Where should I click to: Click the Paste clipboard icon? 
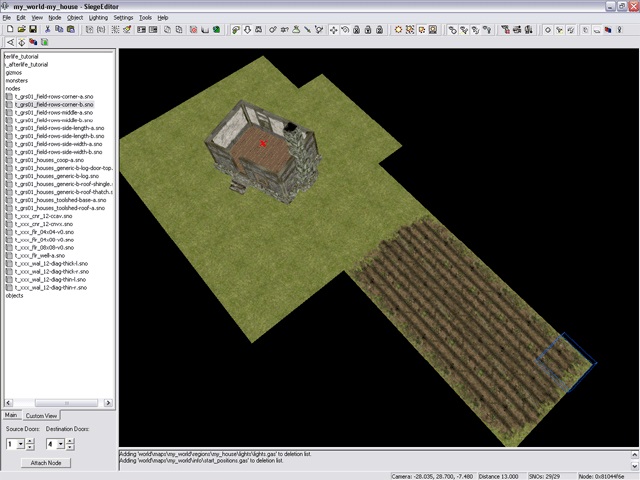[x=70, y=29]
